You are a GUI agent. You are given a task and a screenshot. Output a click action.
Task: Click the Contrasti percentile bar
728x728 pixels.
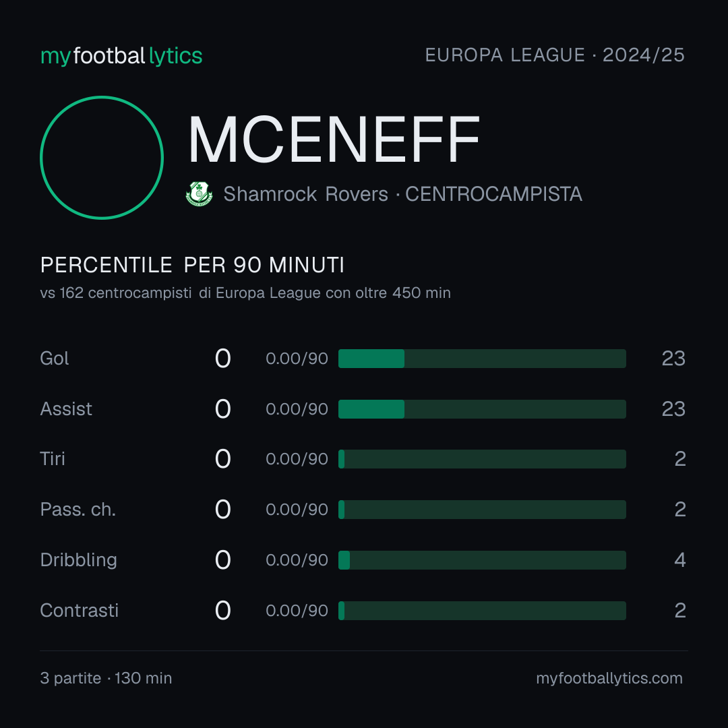click(x=482, y=611)
